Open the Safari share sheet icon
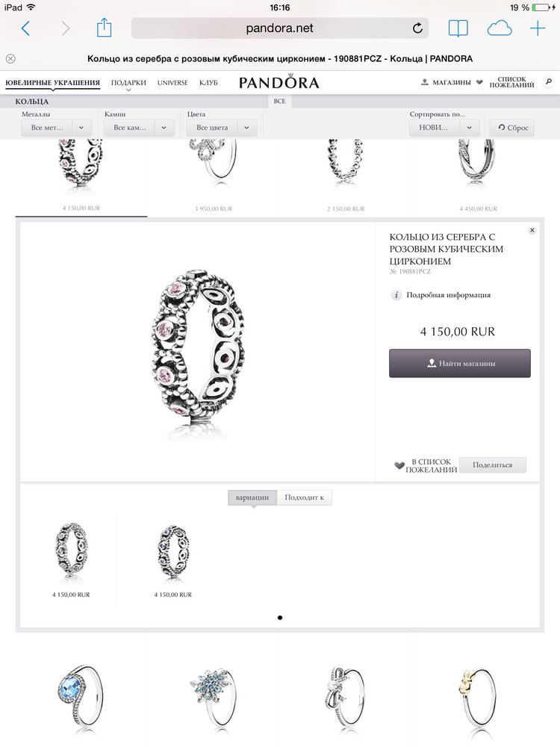 pyautogui.click(x=104, y=28)
